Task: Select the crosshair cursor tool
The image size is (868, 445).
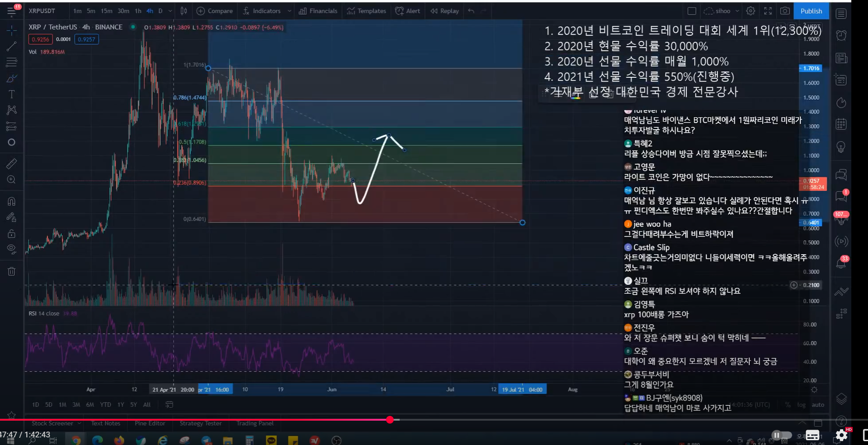Action: pyautogui.click(x=11, y=30)
